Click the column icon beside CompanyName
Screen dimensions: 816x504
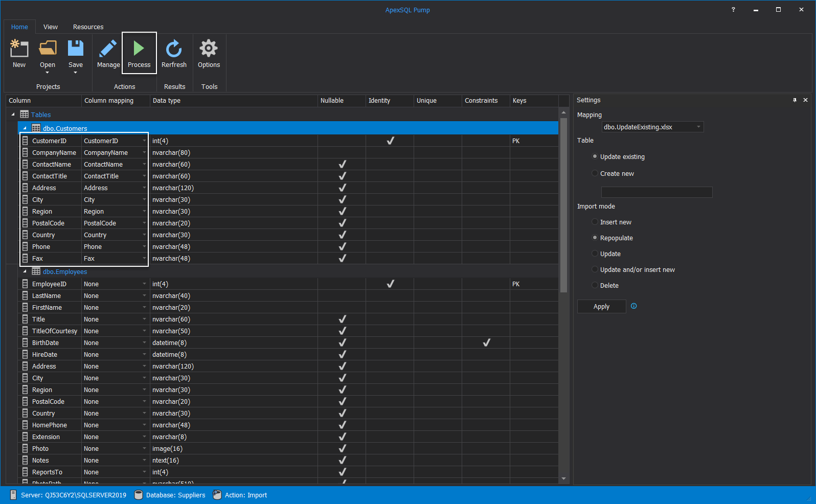tap(25, 152)
